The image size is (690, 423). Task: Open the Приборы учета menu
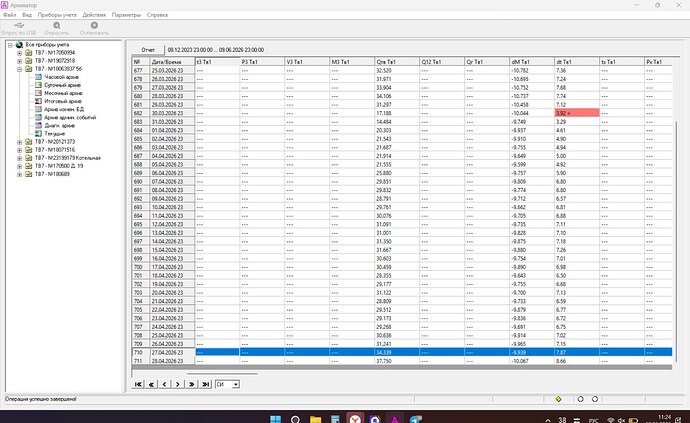pos(57,15)
